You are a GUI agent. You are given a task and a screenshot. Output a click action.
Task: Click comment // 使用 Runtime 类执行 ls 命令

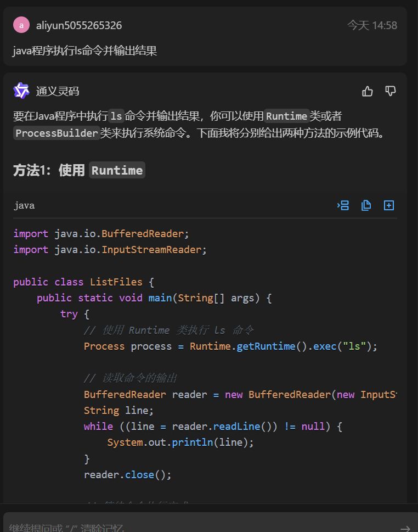pos(169,330)
